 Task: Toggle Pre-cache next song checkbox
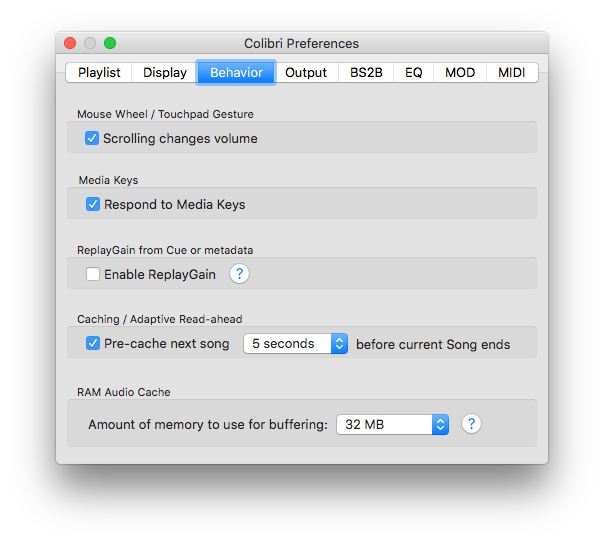click(x=93, y=343)
